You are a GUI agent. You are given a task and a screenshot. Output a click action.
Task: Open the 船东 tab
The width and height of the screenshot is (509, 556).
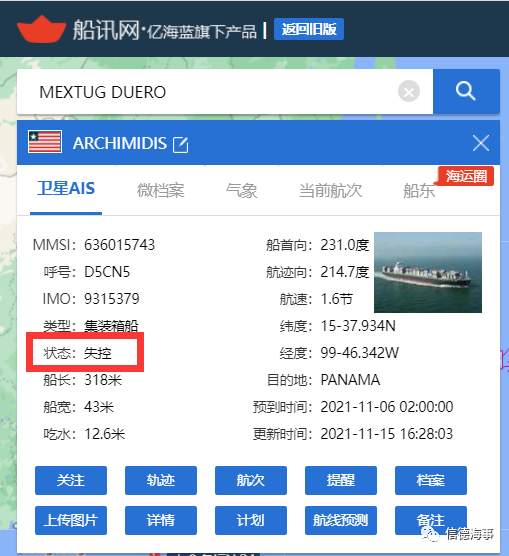[x=419, y=190]
